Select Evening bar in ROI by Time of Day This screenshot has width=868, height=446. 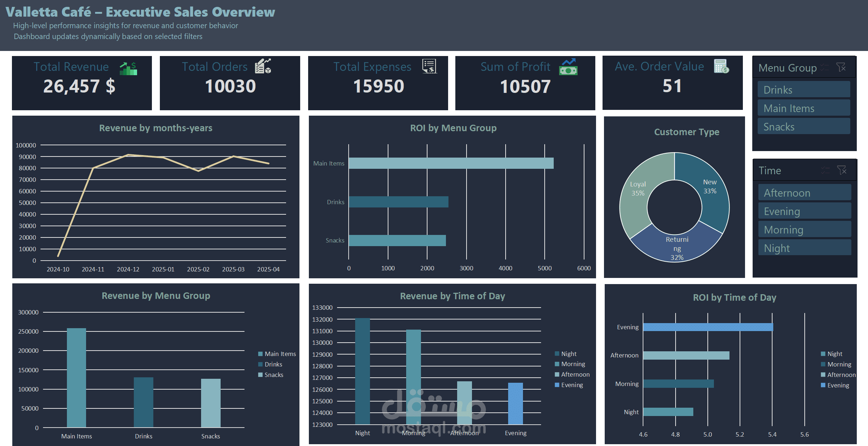[x=708, y=327]
